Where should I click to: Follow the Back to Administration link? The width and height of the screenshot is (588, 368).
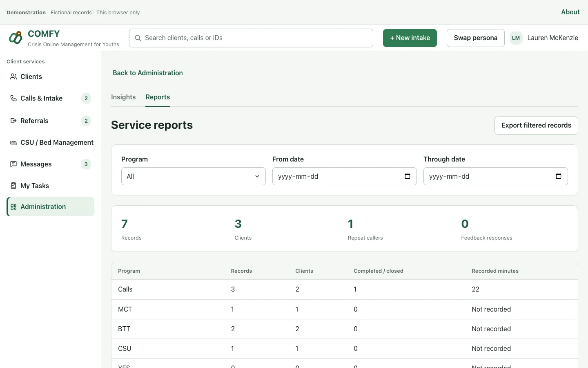click(148, 73)
